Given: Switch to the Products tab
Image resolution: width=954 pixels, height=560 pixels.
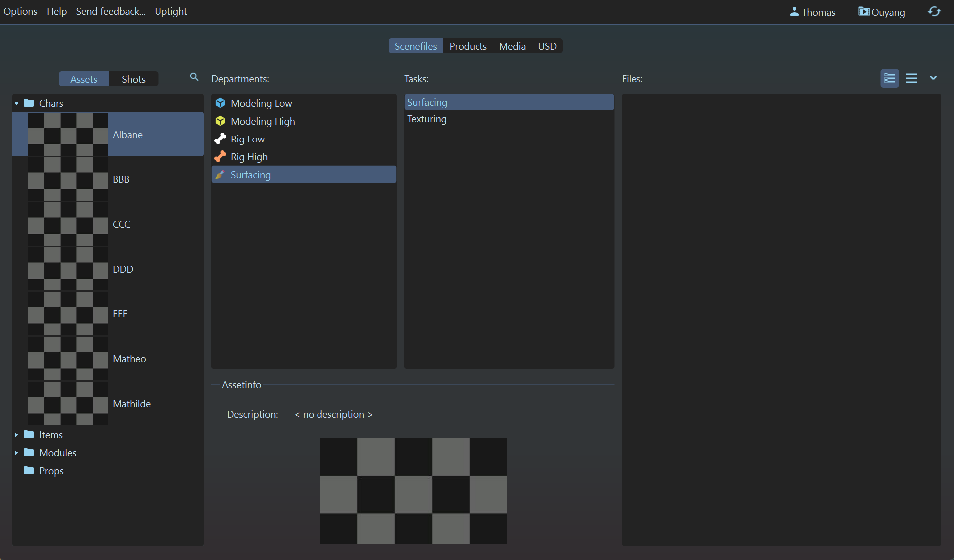Looking at the screenshot, I should point(468,46).
